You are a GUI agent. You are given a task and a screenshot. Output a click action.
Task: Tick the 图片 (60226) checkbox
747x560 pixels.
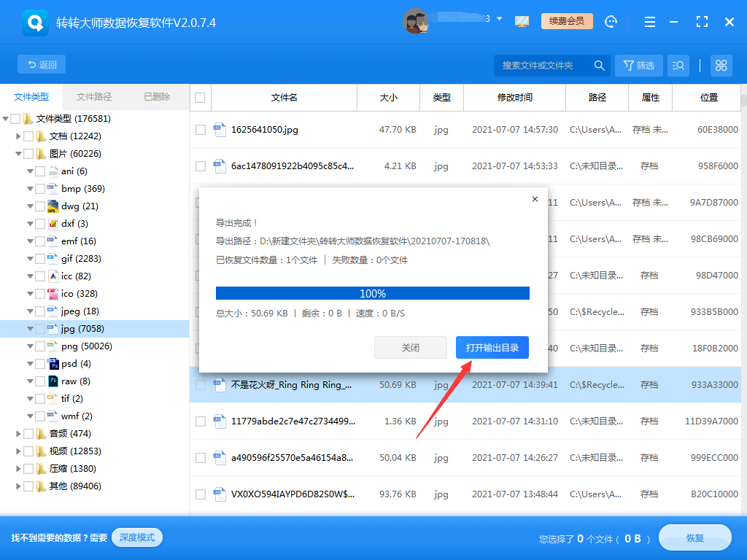pyautogui.click(x=28, y=154)
